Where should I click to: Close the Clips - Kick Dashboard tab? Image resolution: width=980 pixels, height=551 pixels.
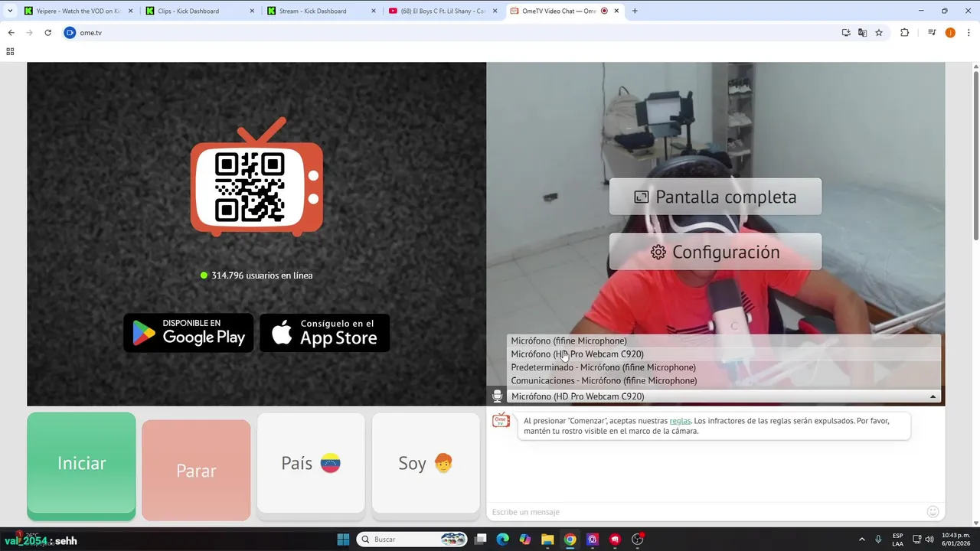tap(252, 11)
